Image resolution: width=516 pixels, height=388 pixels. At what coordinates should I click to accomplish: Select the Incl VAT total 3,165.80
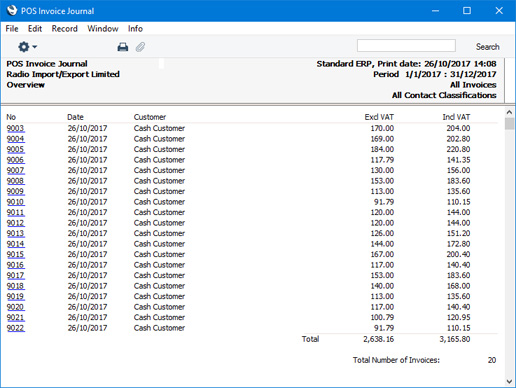455,339
